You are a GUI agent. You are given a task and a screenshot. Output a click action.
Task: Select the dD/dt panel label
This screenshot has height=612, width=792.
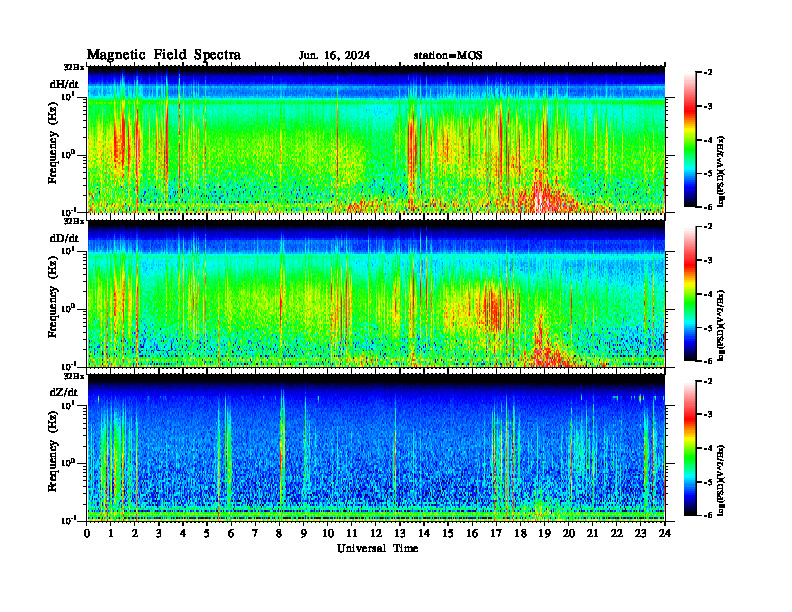(64, 238)
